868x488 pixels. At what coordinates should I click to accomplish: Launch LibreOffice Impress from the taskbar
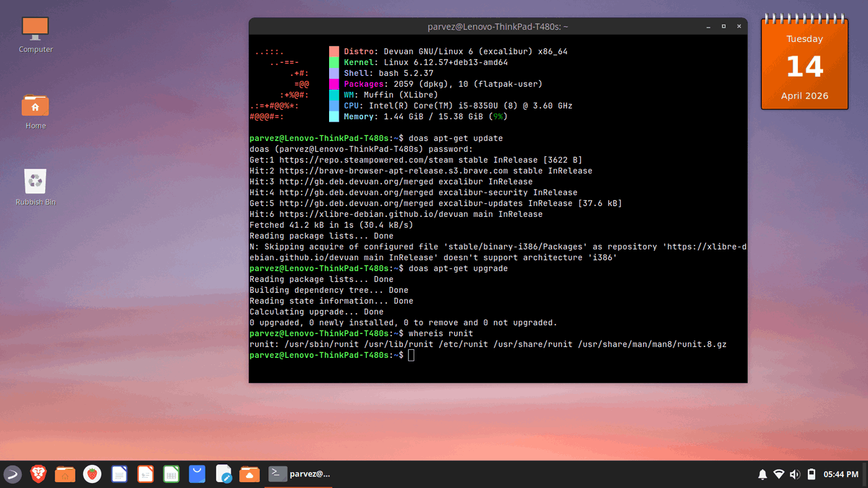point(145,474)
